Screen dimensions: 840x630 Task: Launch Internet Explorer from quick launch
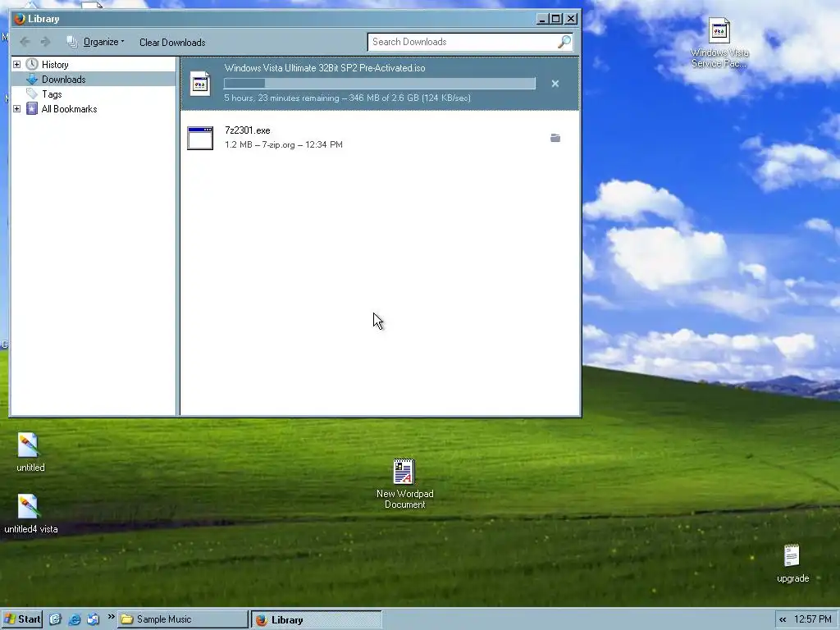pos(75,619)
